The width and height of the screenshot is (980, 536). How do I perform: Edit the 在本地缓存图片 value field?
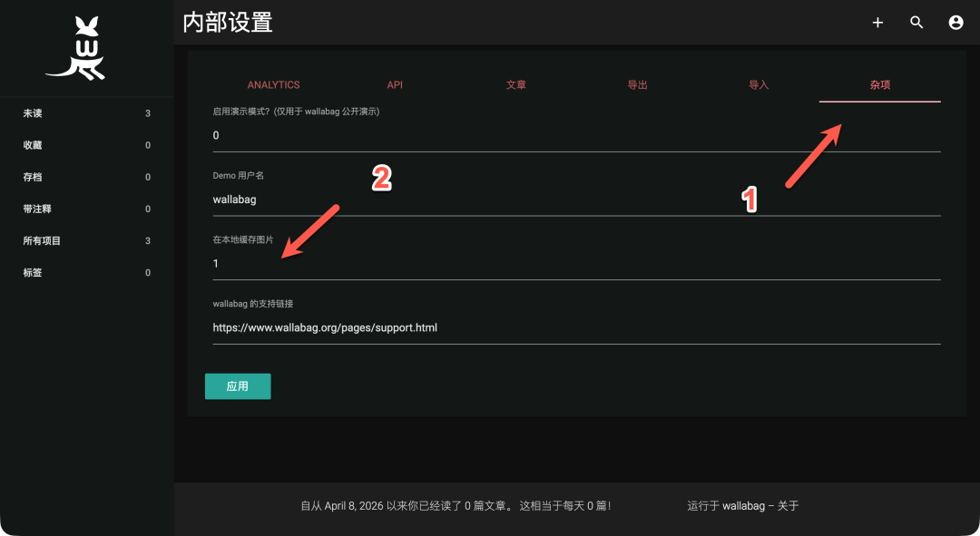576,264
